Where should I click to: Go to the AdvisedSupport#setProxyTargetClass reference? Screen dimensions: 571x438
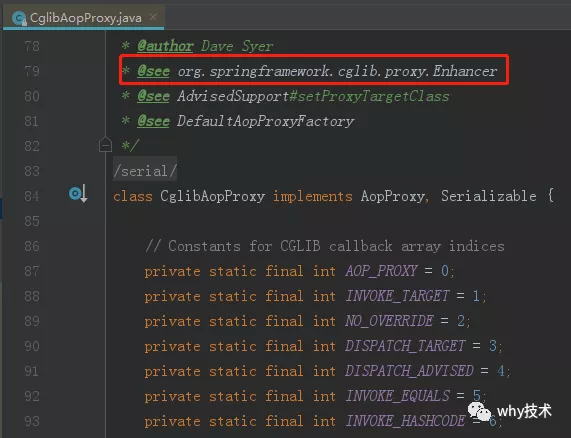coord(313,96)
